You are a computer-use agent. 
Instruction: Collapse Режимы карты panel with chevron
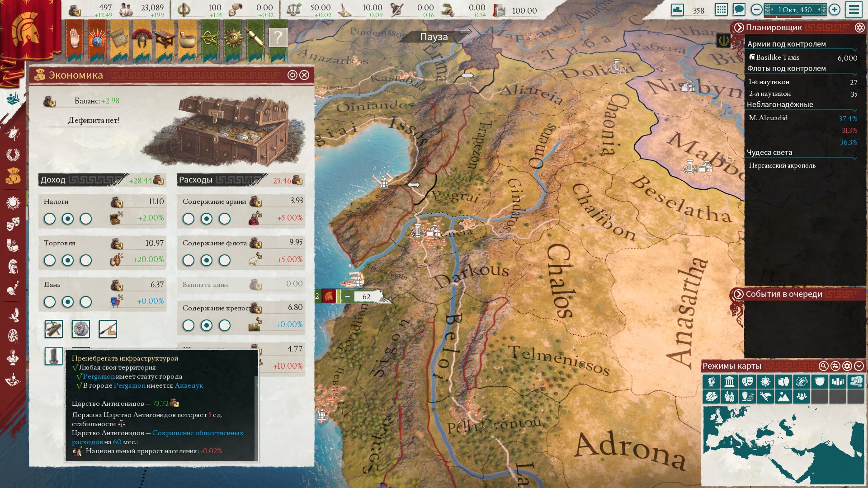859,366
